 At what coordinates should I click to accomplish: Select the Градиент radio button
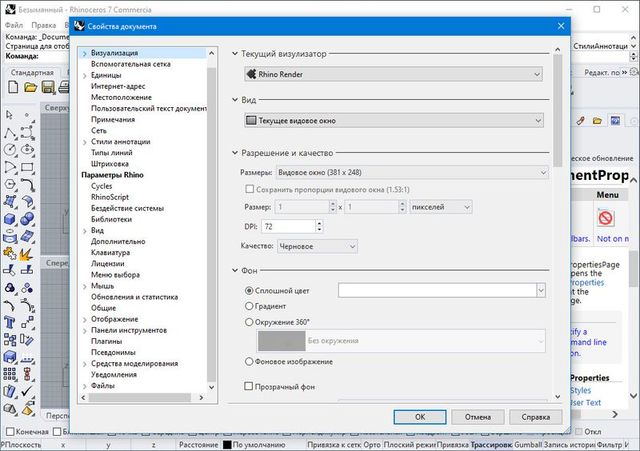[250, 306]
